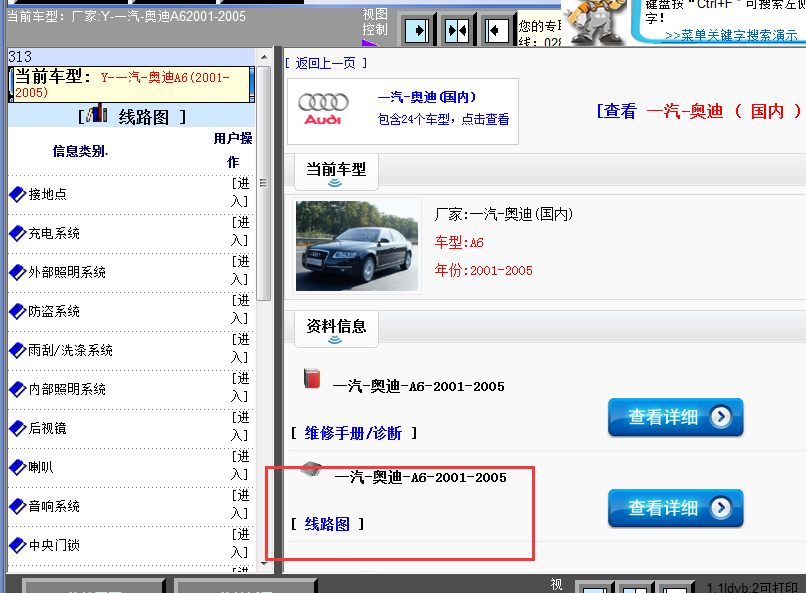Image resolution: width=806 pixels, height=593 pixels.
Task: Click the 查看 一汽-奥迪 (国内) header link
Action: coord(699,111)
